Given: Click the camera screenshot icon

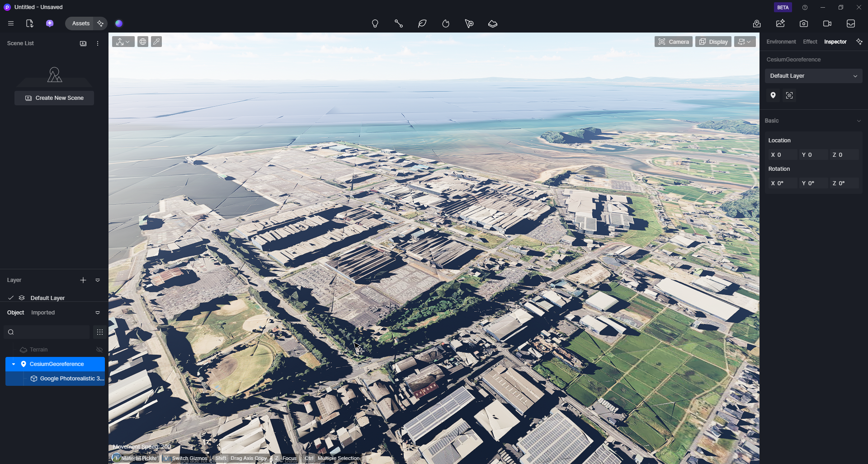Looking at the screenshot, I should pos(804,23).
